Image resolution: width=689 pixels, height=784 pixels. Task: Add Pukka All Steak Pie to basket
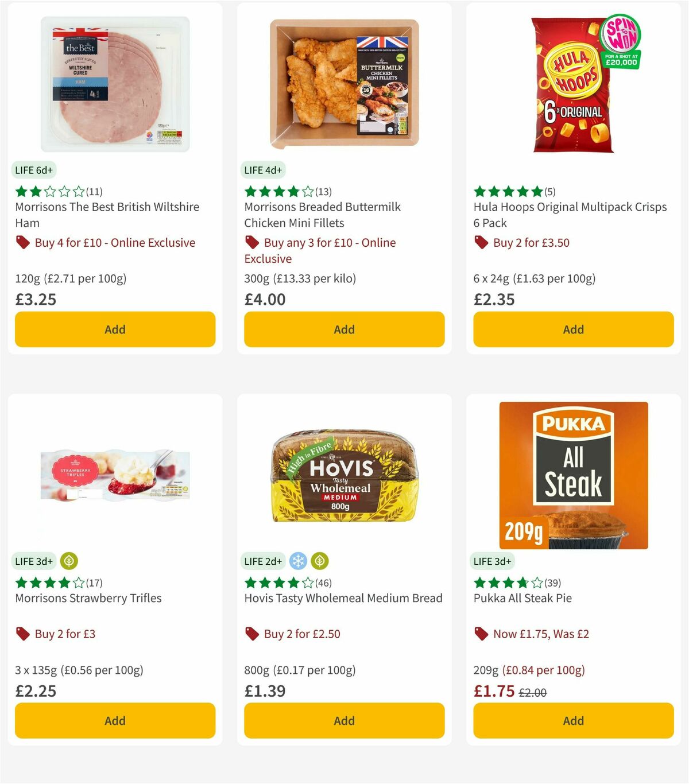pos(572,720)
